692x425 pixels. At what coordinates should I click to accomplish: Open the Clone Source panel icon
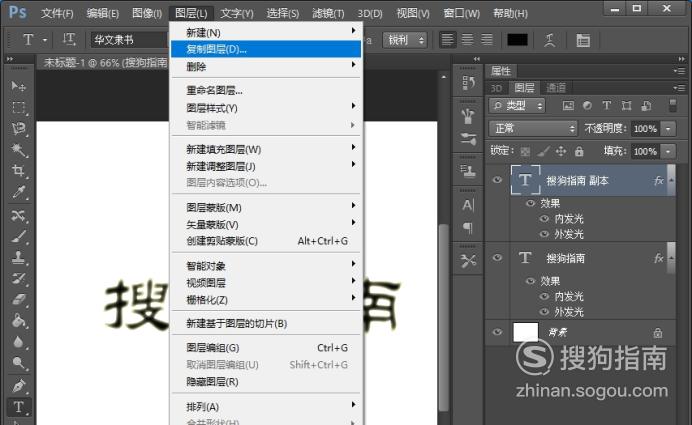tap(468, 171)
